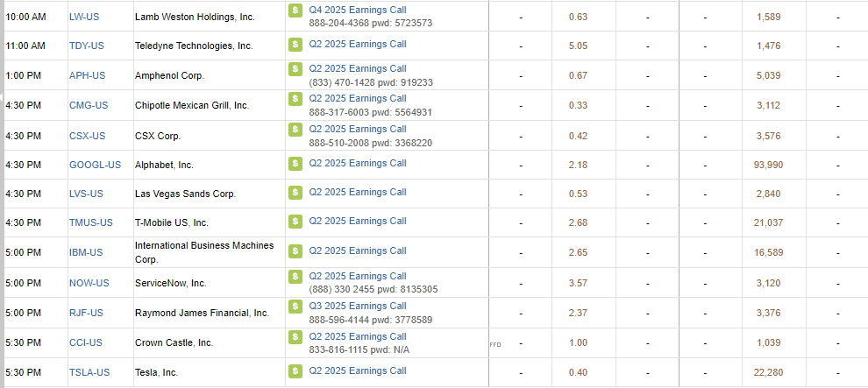Open the TMUS-US ticker link
The width and height of the screenshot is (868, 388).
91,222
